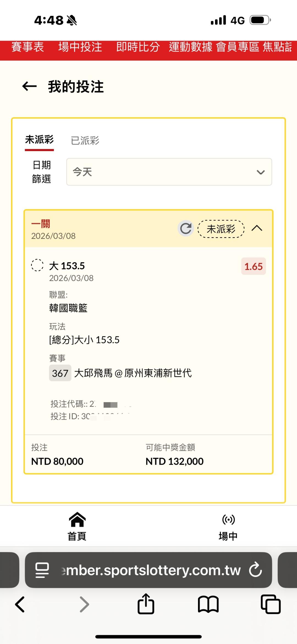297x644 pixels.
Task: Select 未派彩 tab
Action: tap(39, 140)
